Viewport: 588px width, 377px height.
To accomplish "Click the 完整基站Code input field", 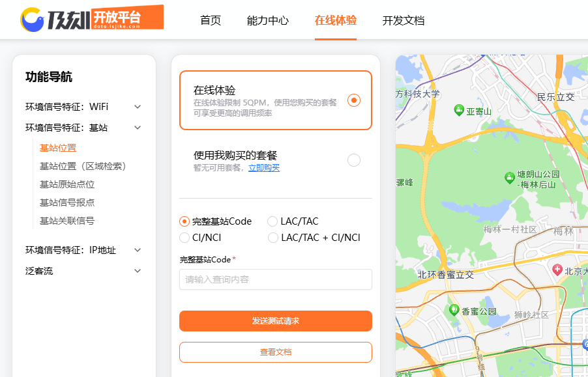I will coord(275,279).
